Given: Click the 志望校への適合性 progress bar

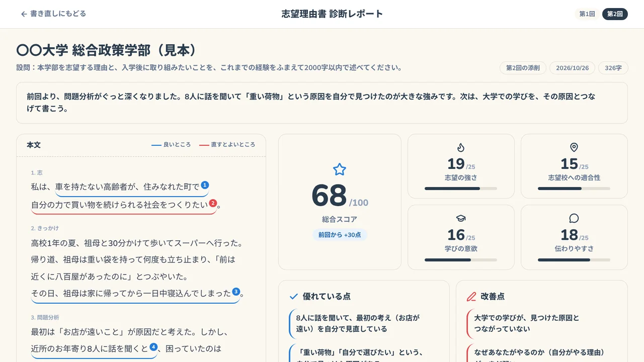Looking at the screenshot, I should 574,189.
